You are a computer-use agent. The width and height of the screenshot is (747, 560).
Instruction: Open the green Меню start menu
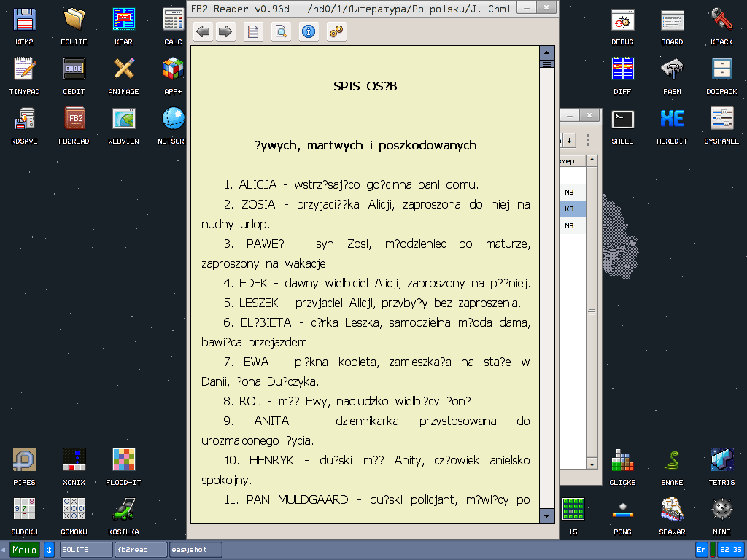[24, 550]
